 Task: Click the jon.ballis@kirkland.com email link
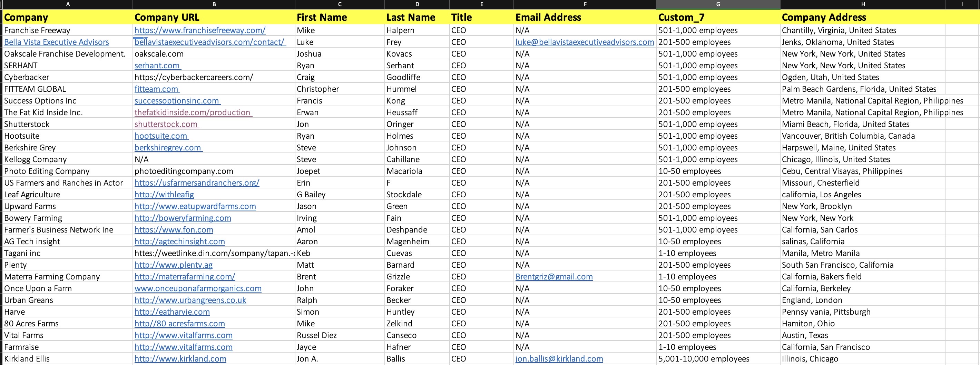pos(559,359)
